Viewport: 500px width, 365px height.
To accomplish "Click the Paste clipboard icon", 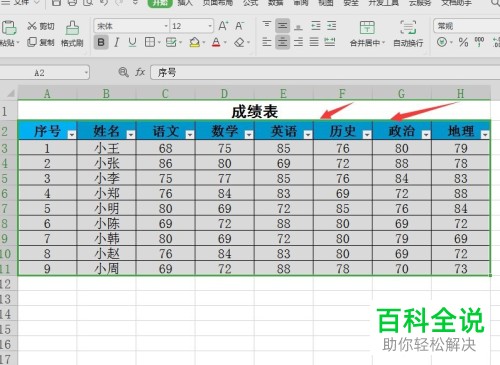I will click(9, 28).
